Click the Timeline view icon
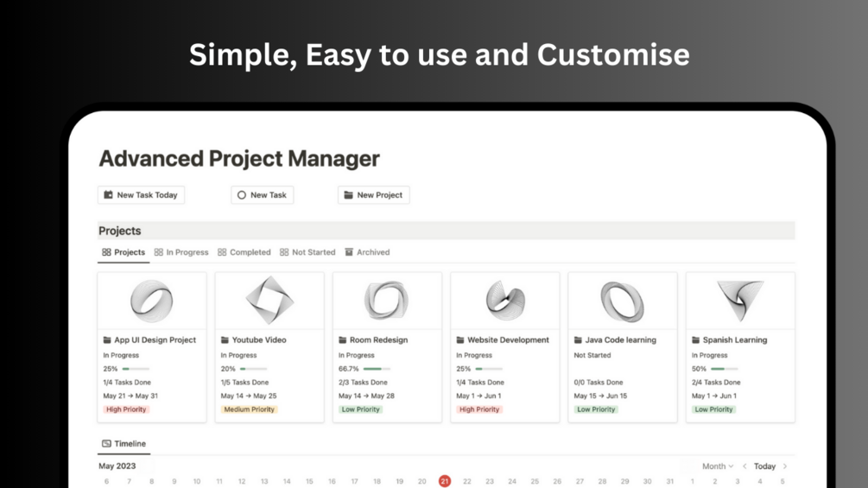The width and height of the screenshot is (868, 488). 106,444
